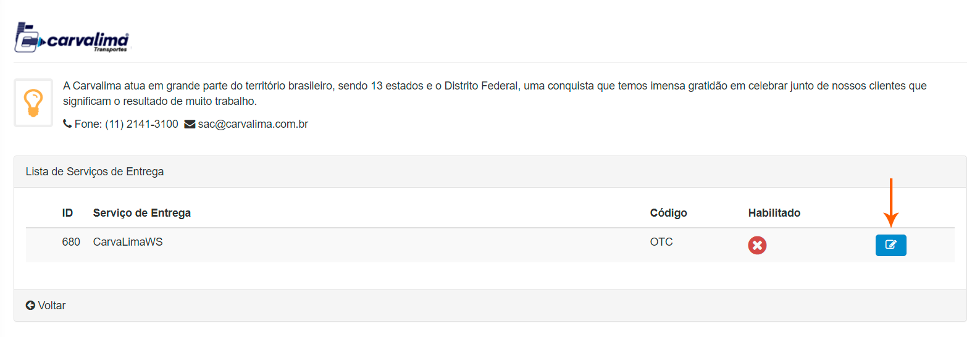Click the sac@carvalima.com.br email address
The height and width of the screenshot is (337, 980).
[x=253, y=124]
